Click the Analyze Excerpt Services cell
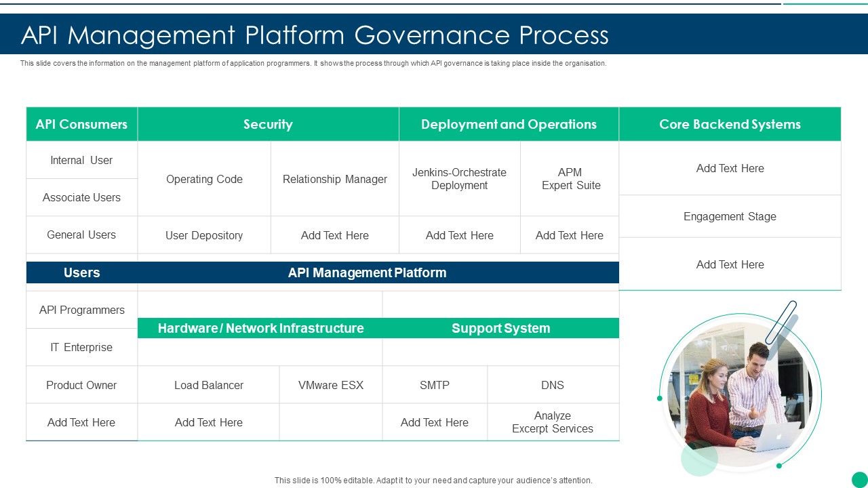Image resolution: width=868 pixels, height=488 pixels. pos(553,422)
